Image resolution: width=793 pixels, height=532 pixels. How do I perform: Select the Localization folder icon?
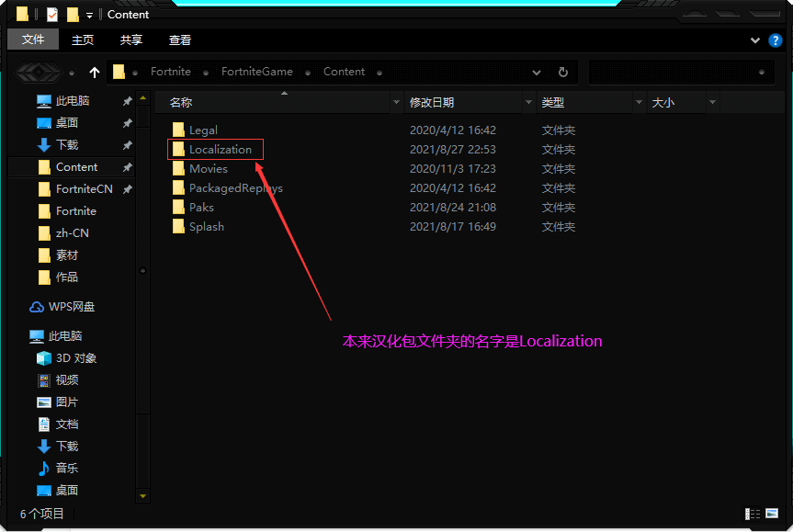(x=178, y=149)
